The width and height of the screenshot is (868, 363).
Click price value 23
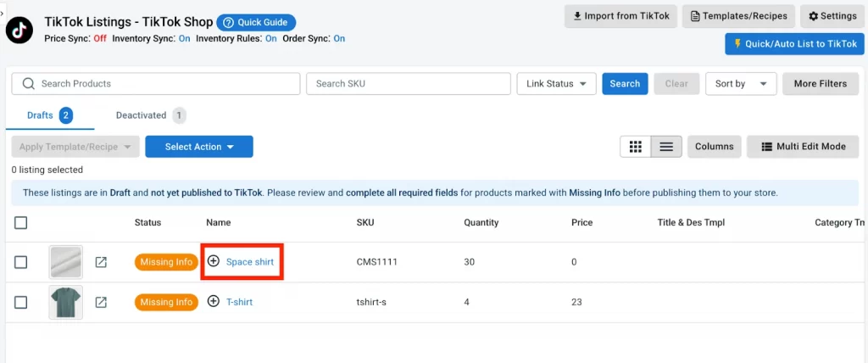pos(576,302)
